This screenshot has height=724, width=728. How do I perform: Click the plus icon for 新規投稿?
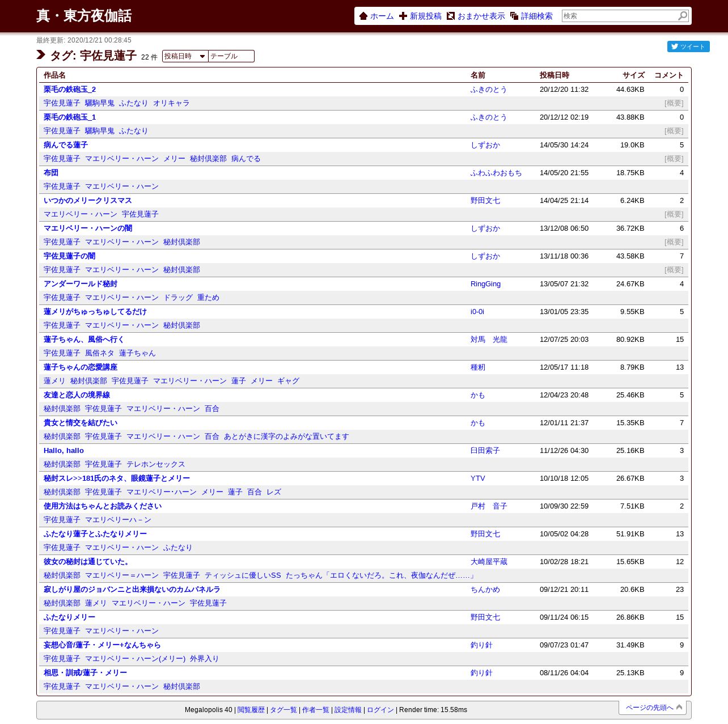click(403, 16)
